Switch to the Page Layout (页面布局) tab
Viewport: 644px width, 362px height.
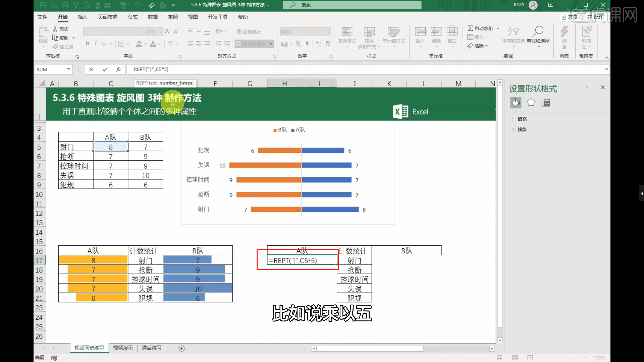click(x=108, y=17)
